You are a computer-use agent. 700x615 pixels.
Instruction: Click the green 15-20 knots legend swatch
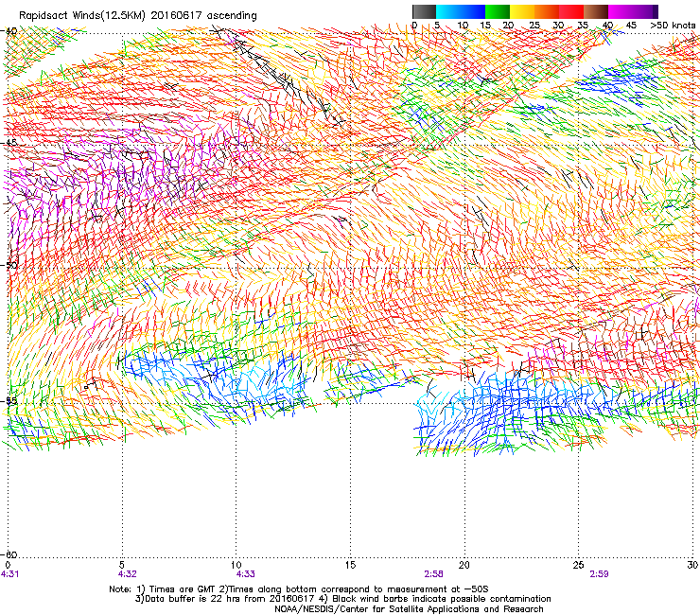(x=498, y=11)
